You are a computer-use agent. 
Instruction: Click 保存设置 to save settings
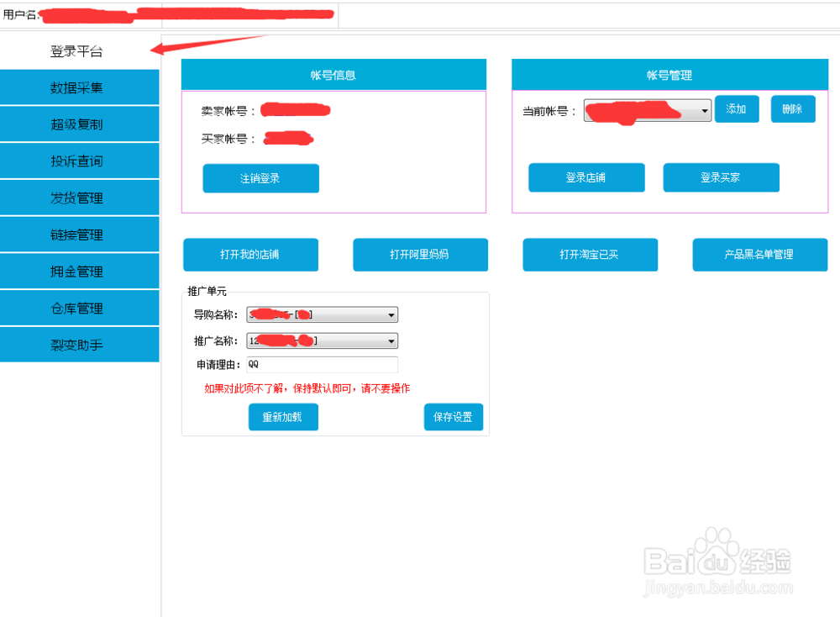point(453,417)
